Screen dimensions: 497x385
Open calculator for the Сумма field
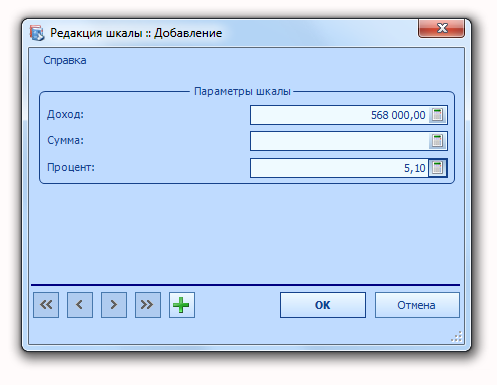pos(437,141)
